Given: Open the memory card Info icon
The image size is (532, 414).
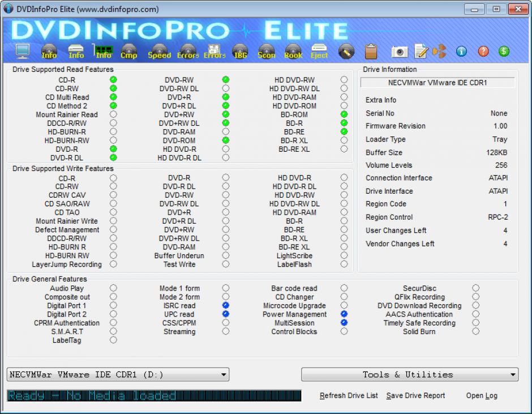Looking at the screenshot, I should tap(103, 52).
